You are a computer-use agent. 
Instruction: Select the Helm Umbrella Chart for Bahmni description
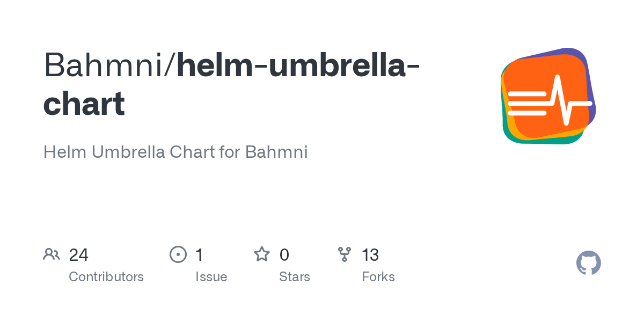coord(175,152)
